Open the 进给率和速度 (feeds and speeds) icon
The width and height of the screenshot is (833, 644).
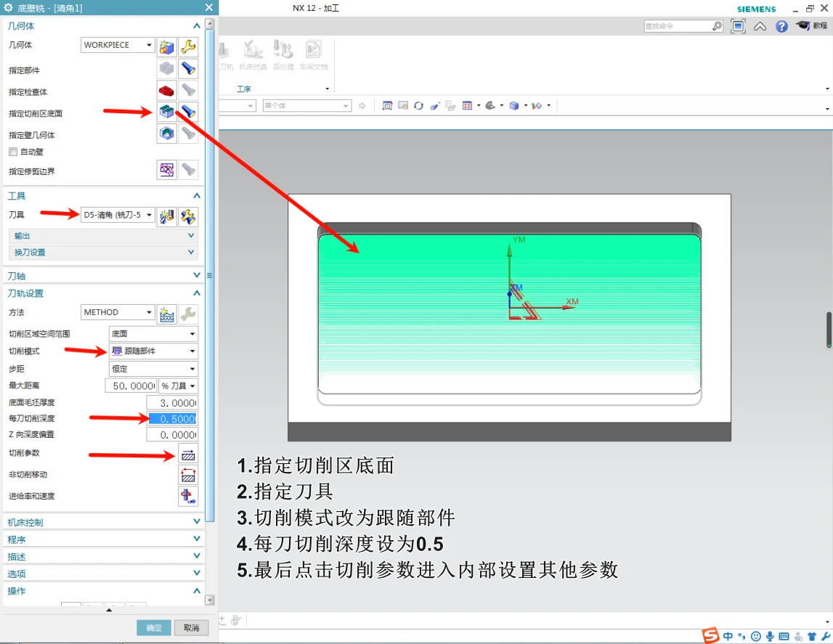pos(188,497)
